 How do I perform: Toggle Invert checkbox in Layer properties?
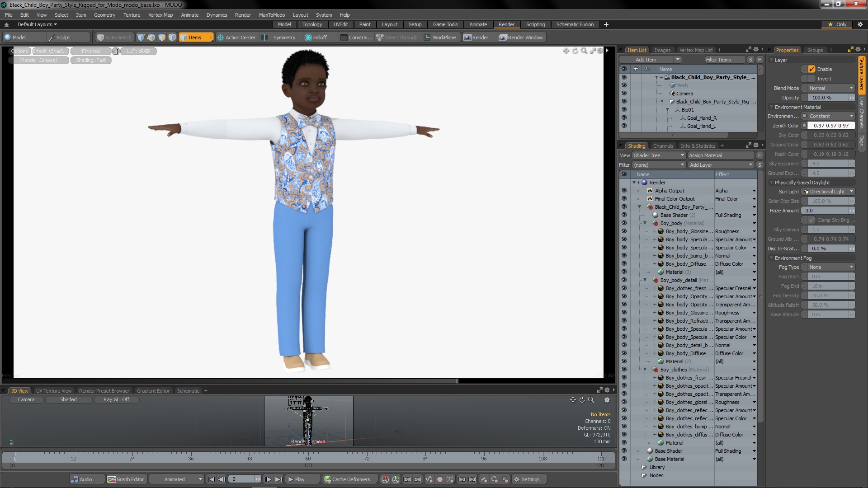click(x=811, y=79)
